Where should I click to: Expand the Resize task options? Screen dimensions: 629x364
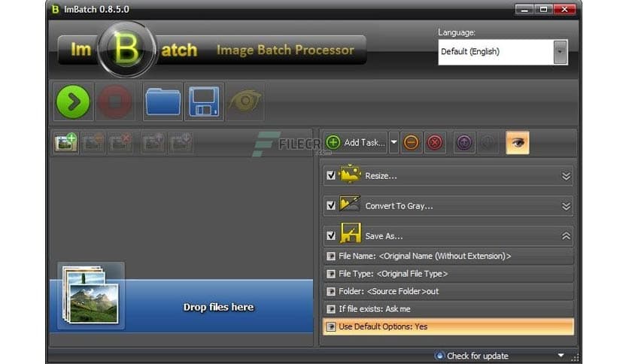566,176
